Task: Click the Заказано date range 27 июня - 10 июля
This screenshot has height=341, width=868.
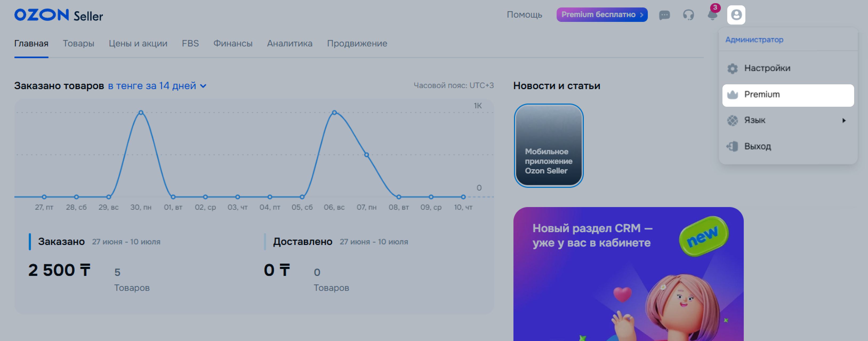Action: [x=126, y=242]
